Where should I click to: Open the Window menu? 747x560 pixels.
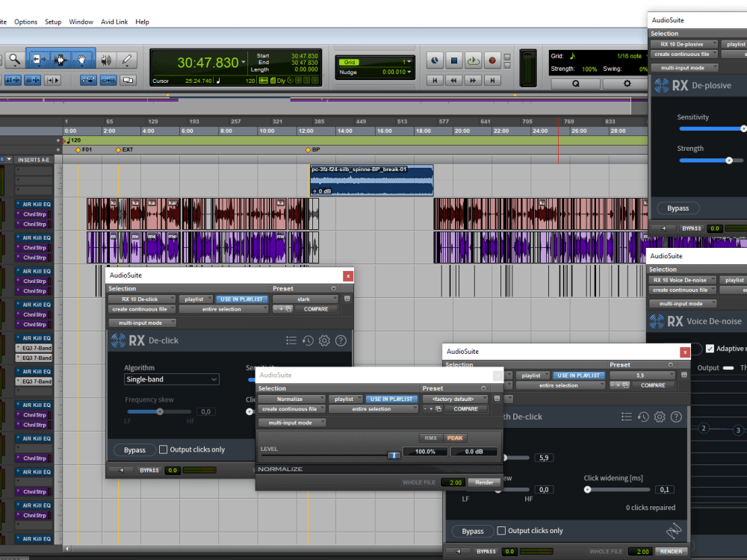tap(81, 22)
